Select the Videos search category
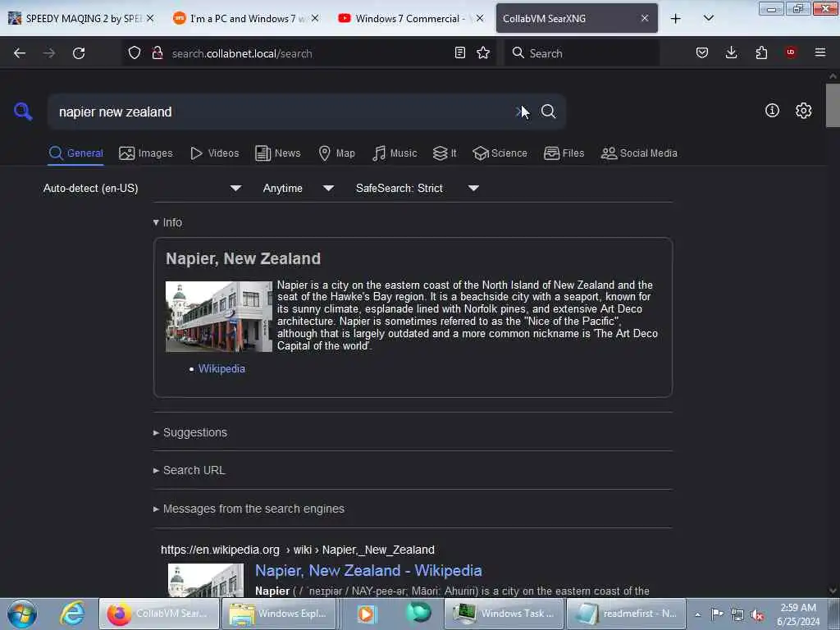 click(x=214, y=153)
